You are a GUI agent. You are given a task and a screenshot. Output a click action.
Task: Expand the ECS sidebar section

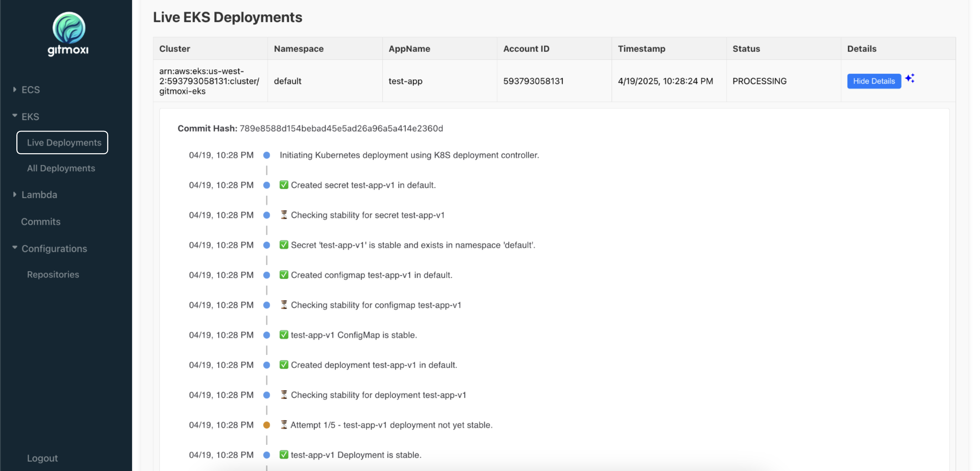pos(14,89)
